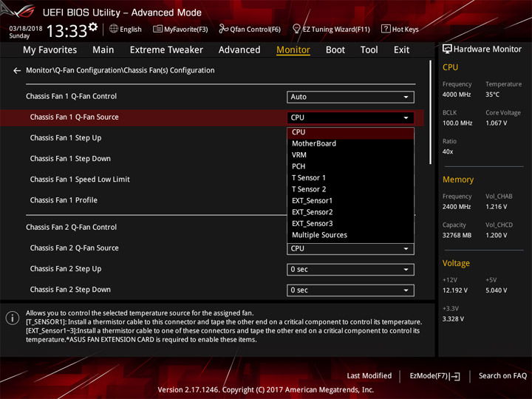Image resolution: width=532 pixels, height=399 pixels.
Task: Click the memory capacity 32768 MB
Action: click(457, 236)
